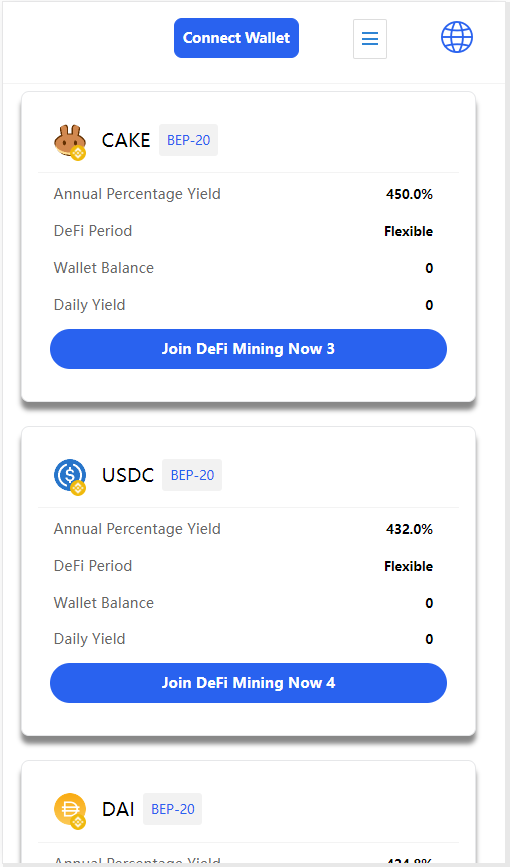
Task: Click the Connect Wallet button
Action: click(x=236, y=38)
